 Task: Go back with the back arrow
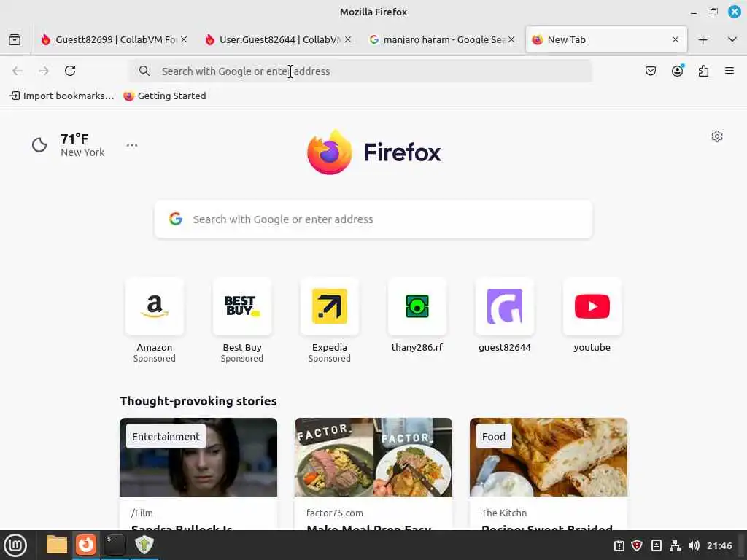[x=18, y=71]
